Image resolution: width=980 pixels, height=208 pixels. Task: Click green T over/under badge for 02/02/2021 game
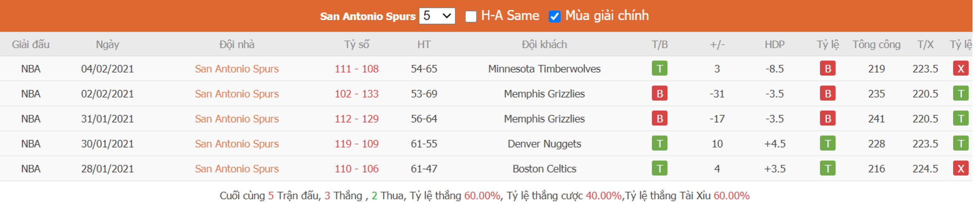point(960,94)
